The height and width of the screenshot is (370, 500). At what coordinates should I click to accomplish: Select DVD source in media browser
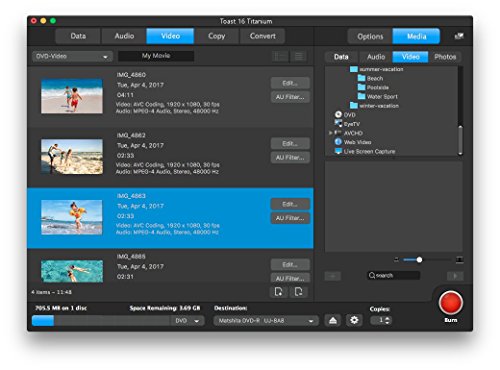[345, 115]
